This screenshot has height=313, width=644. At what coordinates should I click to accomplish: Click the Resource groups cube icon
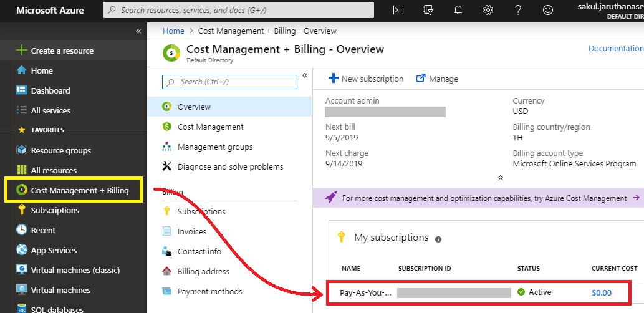tap(21, 150)
